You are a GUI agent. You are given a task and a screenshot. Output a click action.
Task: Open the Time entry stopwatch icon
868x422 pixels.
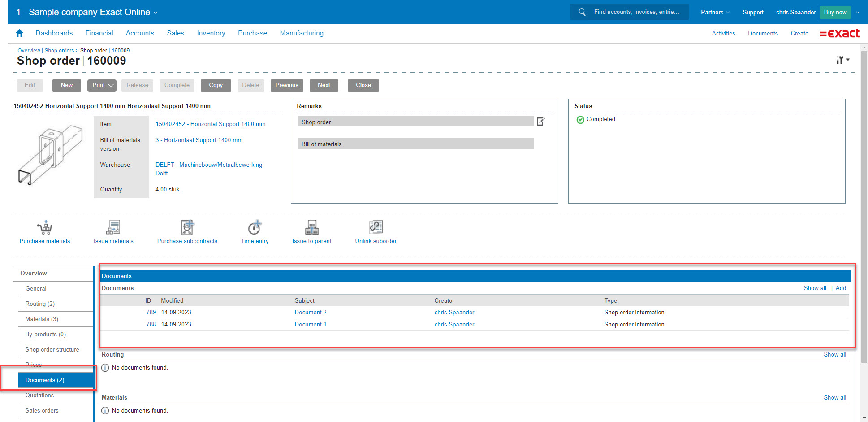pos(255,227)
